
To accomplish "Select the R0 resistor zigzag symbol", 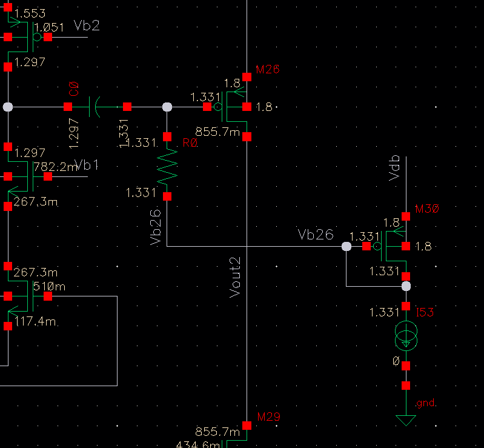I will (x=168, y=165).
